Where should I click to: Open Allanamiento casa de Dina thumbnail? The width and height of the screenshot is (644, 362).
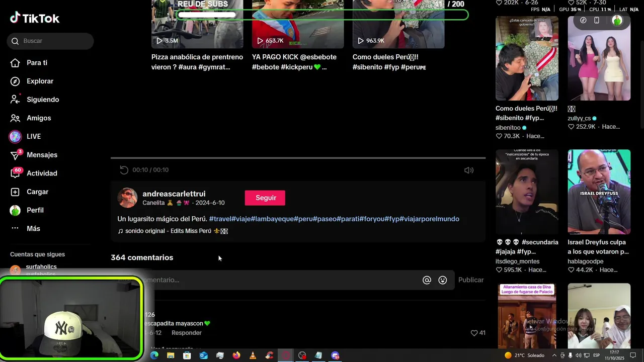[527, 316]
